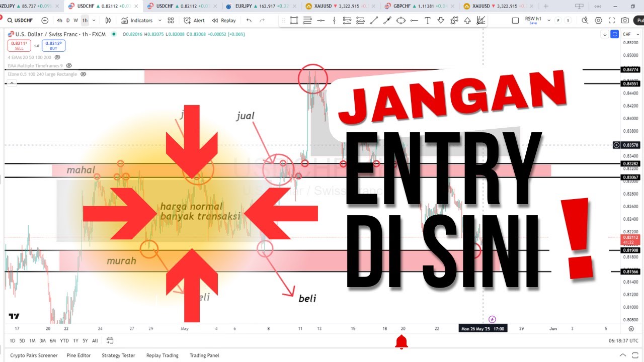Screen dimensions: 644x362
Task: Open the Crypto Pairs Screener tab
Action: point(34,355)
